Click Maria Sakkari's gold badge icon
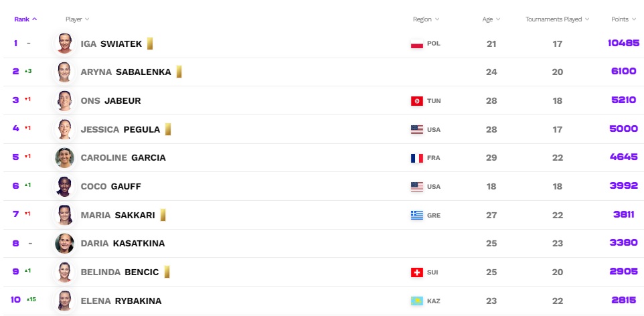The height and width of the screenshot is (316, 644). click(x=163, y=215)
